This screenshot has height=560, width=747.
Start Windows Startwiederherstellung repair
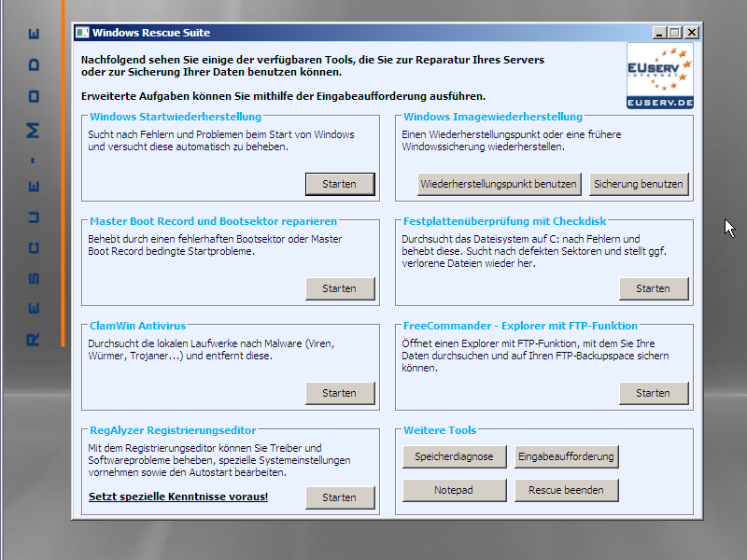[340, 184]
